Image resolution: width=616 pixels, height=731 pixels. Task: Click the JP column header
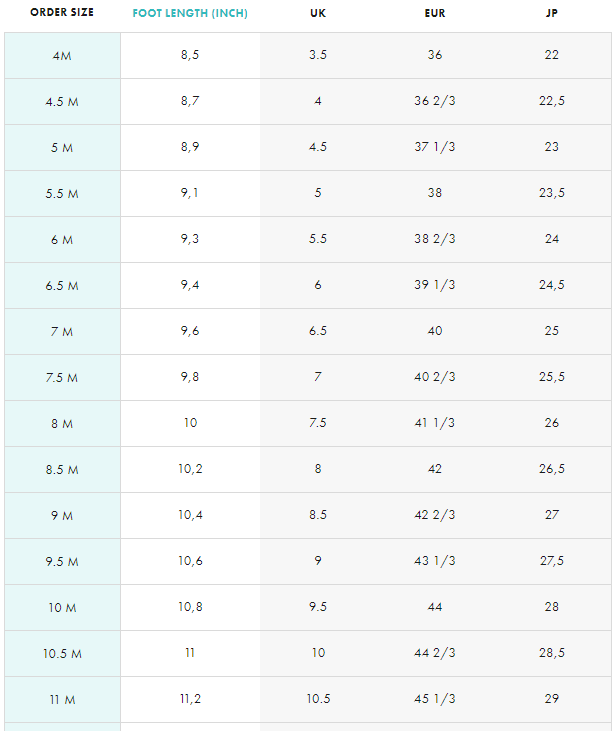click(552, 13)
